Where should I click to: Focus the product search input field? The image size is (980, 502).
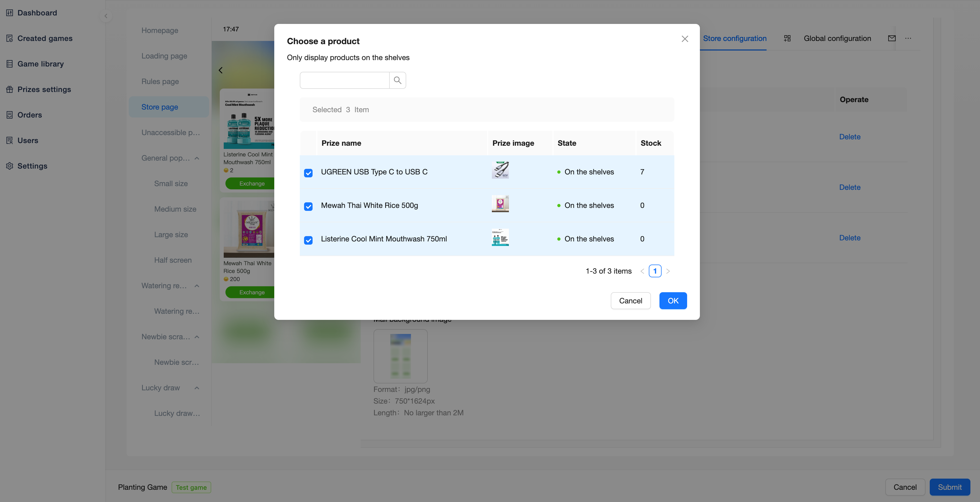344,80
